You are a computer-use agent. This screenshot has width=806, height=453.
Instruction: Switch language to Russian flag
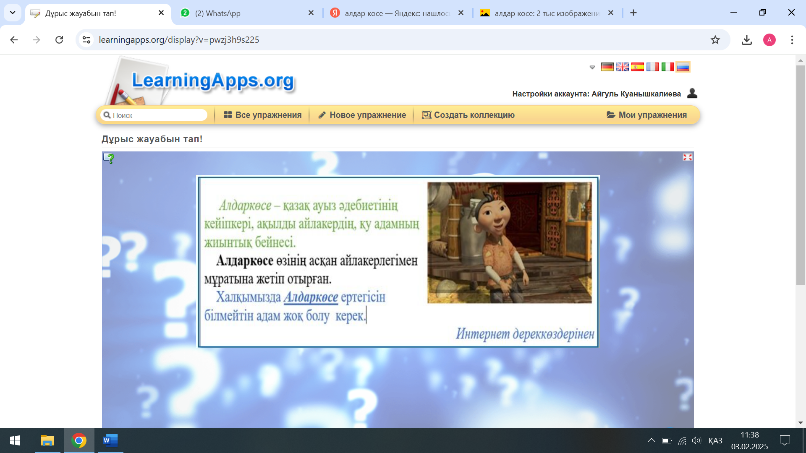[683, 67]
